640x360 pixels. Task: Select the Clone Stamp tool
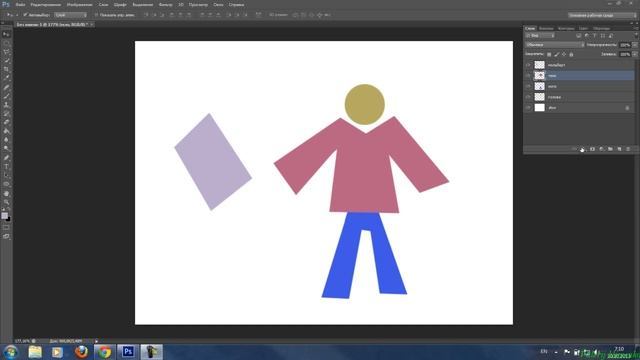coord(6,105)
